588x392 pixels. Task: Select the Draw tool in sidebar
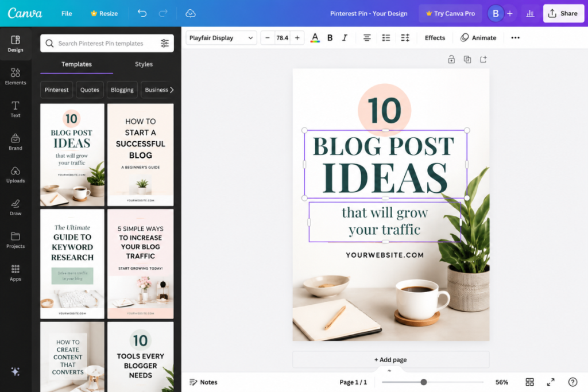(16, 207)
